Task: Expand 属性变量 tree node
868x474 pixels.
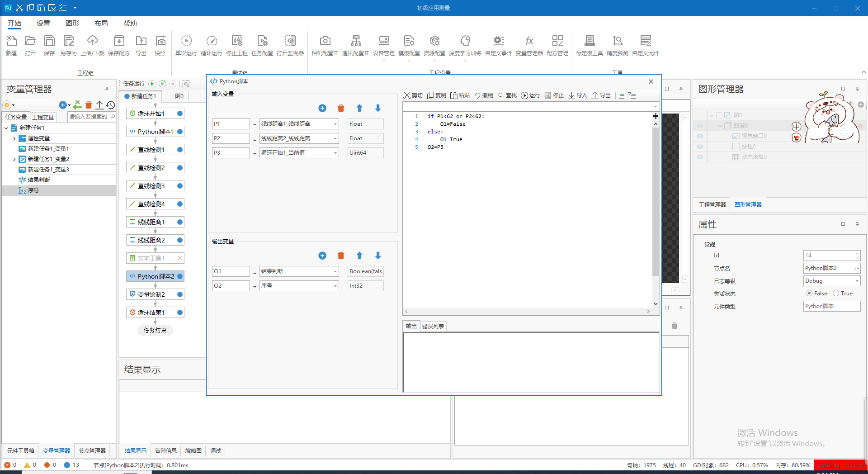Action: 14,138
